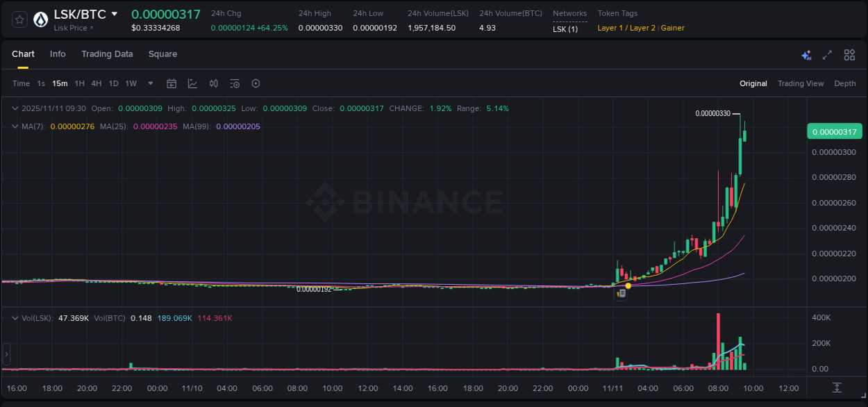The width and height of the screenshot is (868, 407).
Task: Switch chart to Trading View mode
Action: (x=801, y=83)
